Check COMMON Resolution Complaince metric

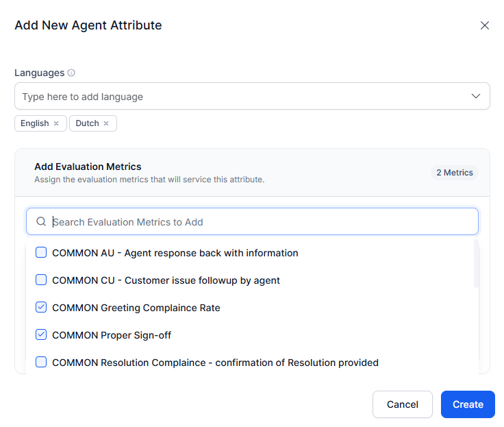(41, 363)
